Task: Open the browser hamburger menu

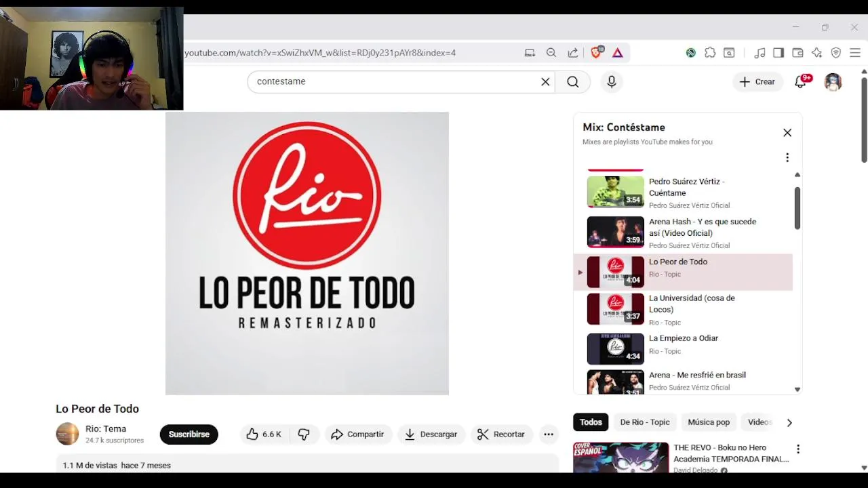Action: (855, 53)
